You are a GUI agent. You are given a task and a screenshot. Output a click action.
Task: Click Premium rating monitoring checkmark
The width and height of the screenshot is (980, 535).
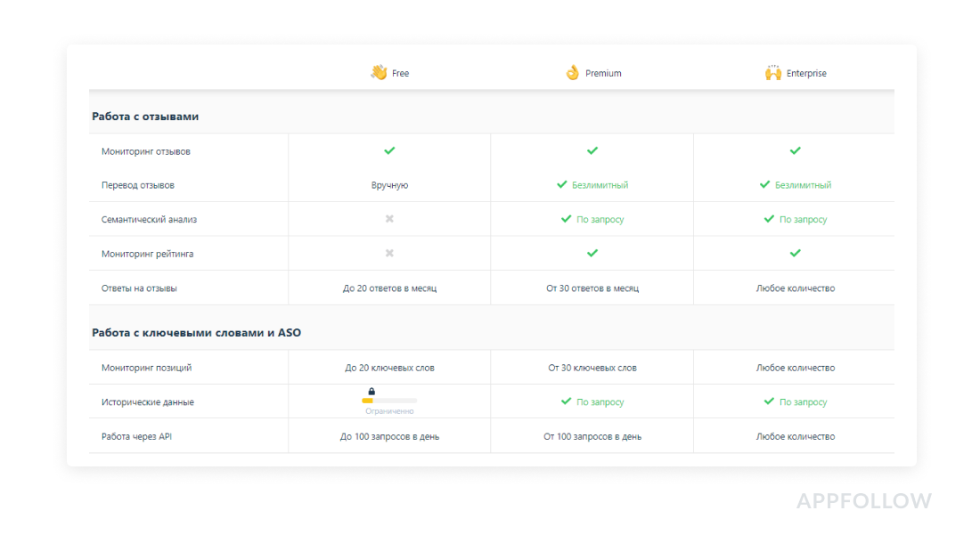pyautogui.click(x=592, y=253)
